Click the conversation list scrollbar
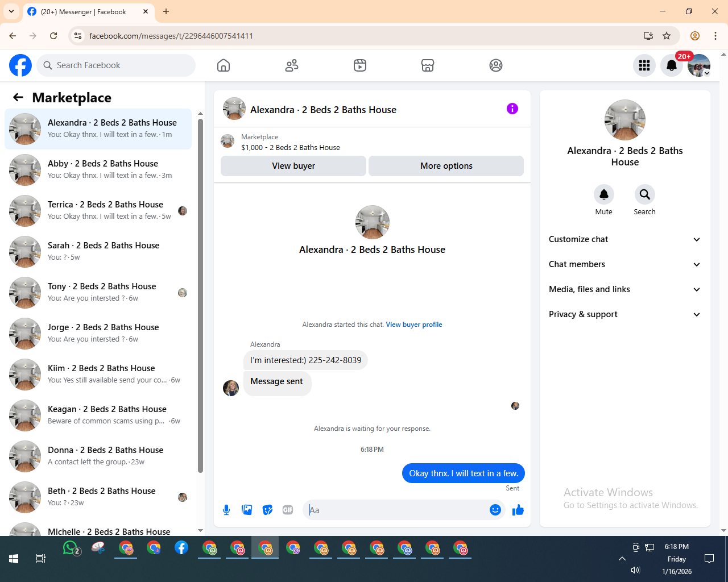728x582 pixels. (x=200, y=296)
